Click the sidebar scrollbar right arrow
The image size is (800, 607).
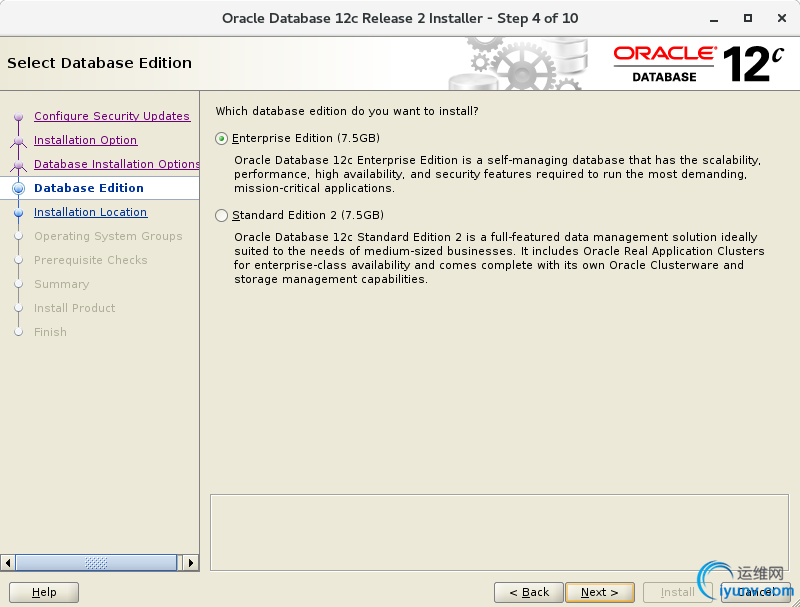(191, 563)
